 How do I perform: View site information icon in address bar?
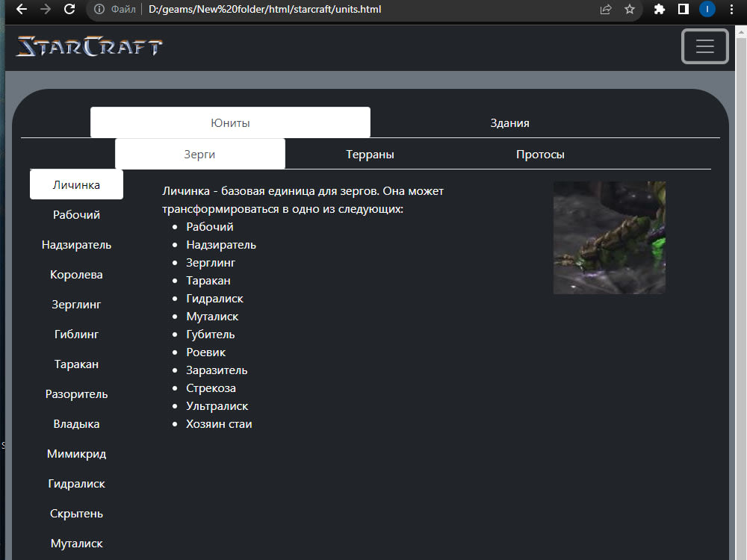(99, 9)
